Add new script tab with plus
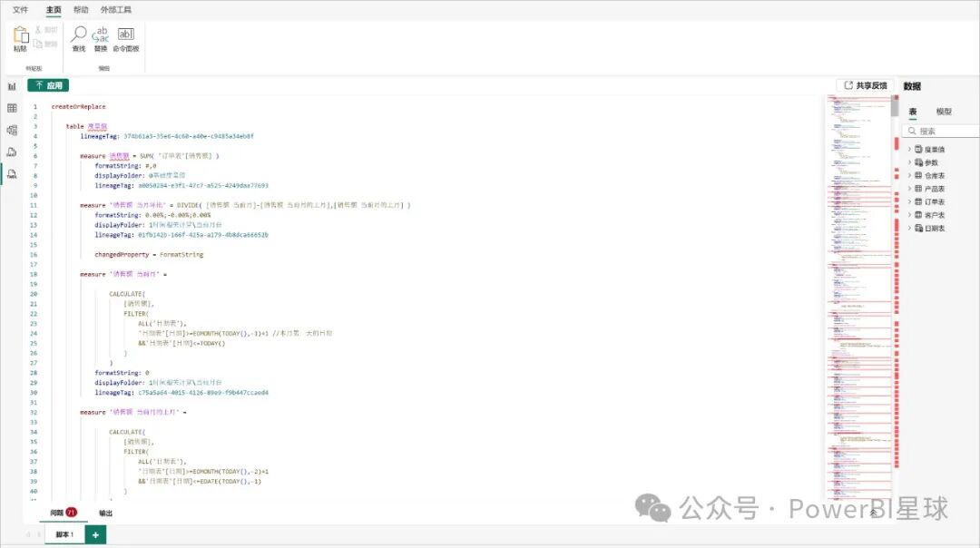This screenshot has width=980, height=548. tap(95, 535)
